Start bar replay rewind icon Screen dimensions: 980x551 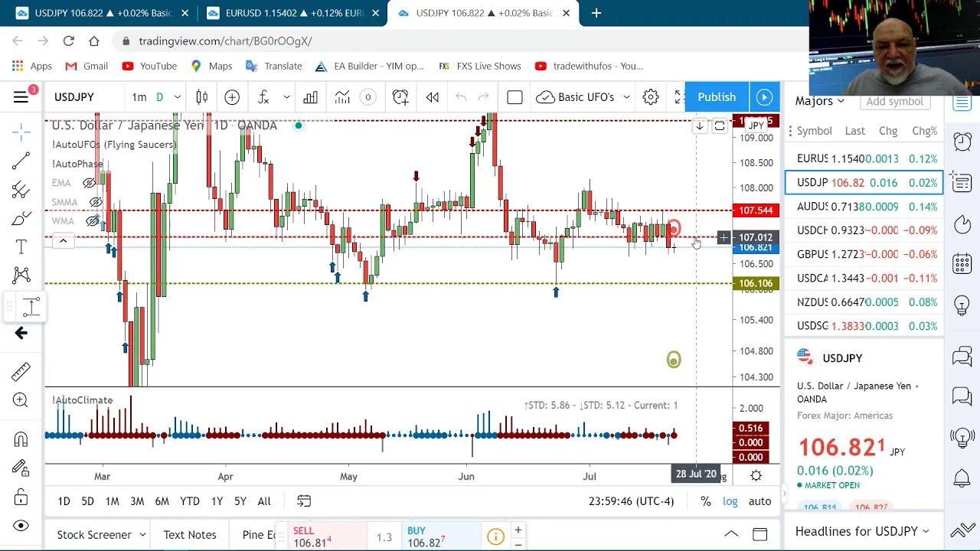[x=433, y=97]
